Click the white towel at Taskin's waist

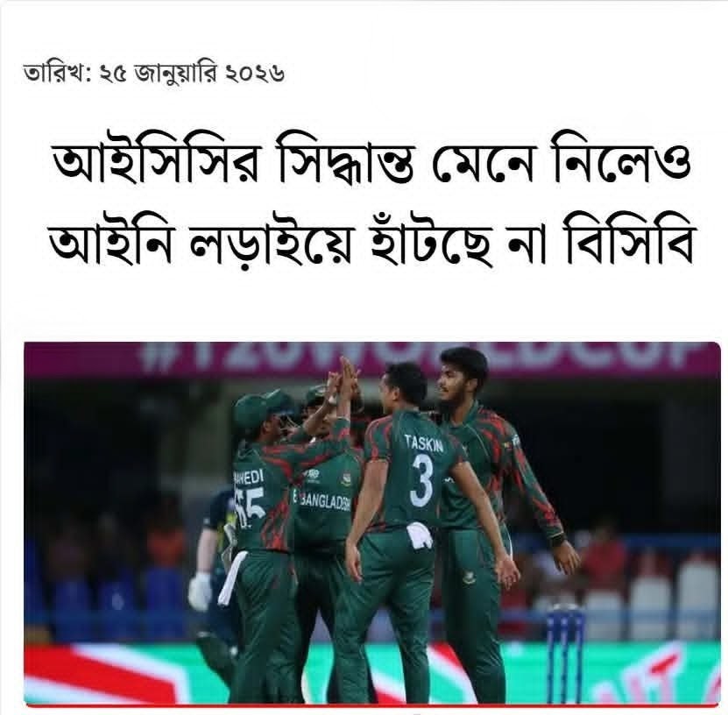tap(420, 533)
